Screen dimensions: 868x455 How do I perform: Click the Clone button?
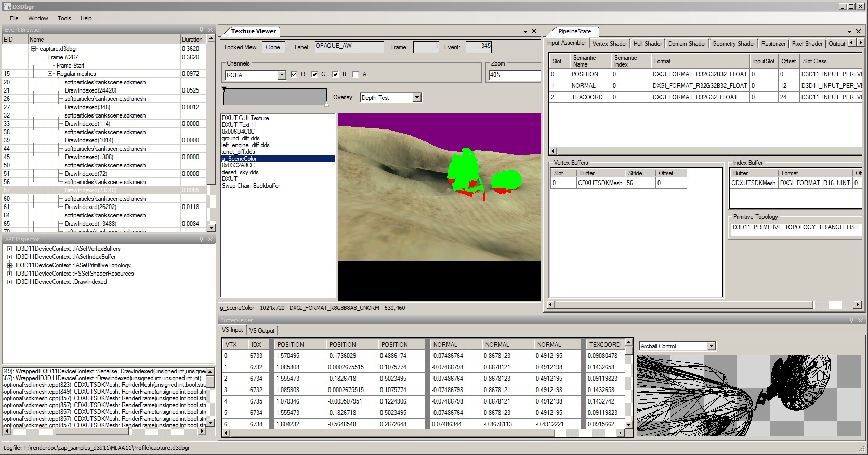(273, 47)
